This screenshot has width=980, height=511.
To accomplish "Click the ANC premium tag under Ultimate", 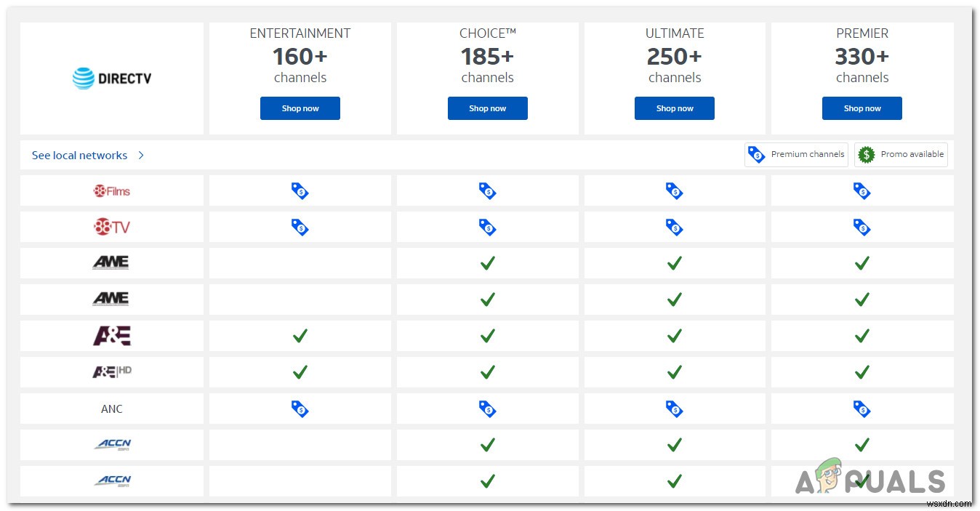I will (x=674, y=409).
